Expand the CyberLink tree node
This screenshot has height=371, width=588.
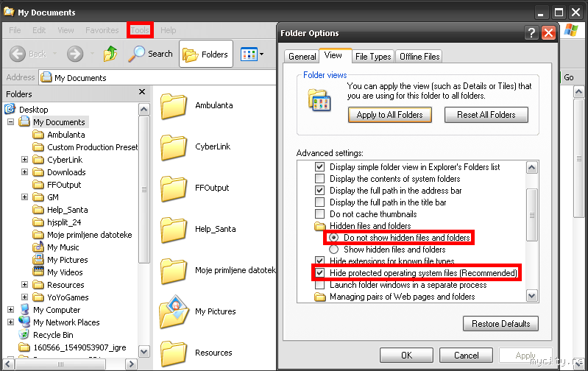(24, 160)
